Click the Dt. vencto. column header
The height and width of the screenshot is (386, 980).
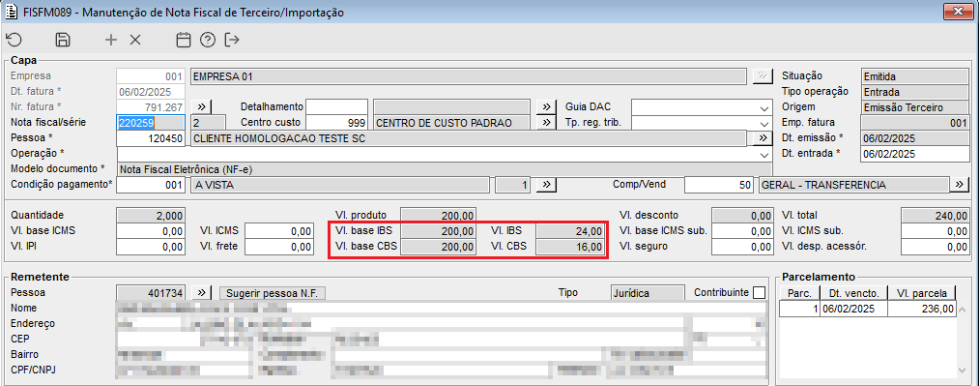[853, 293]
